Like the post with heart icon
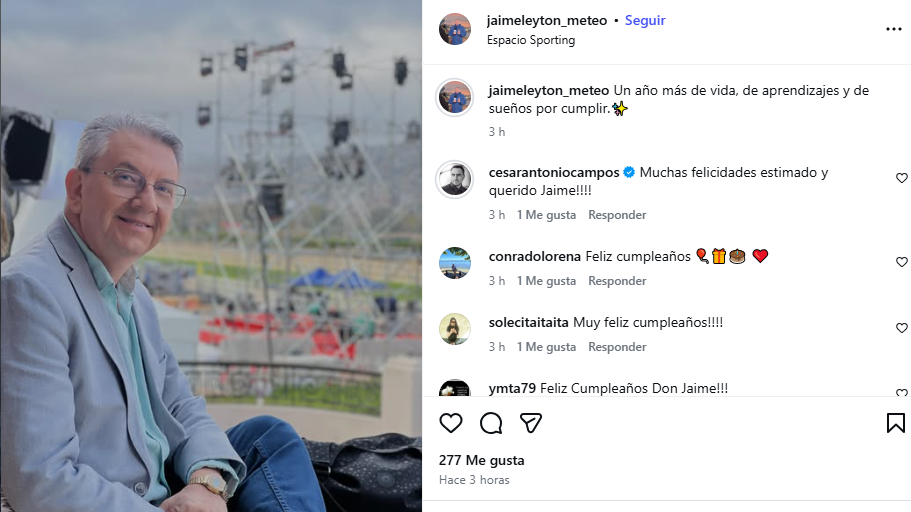 point(451,423)
